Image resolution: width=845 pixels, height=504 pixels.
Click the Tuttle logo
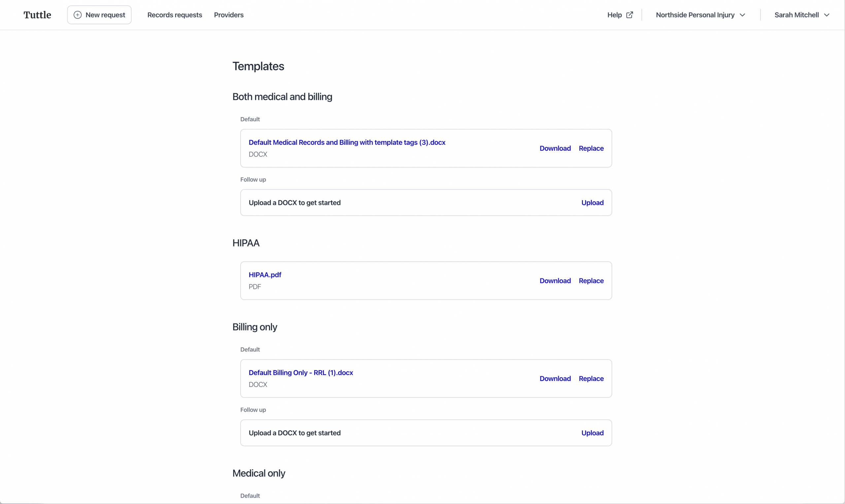pyautogui.click(x=37, y=15)
